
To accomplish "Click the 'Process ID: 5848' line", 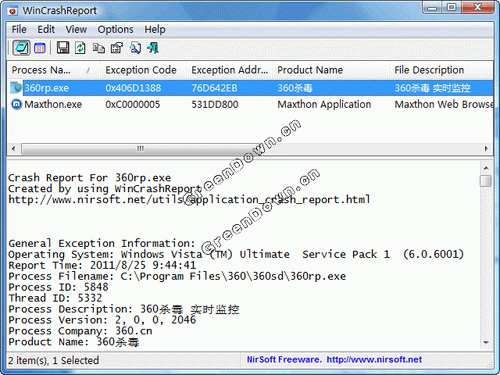I will click(58, 287).
